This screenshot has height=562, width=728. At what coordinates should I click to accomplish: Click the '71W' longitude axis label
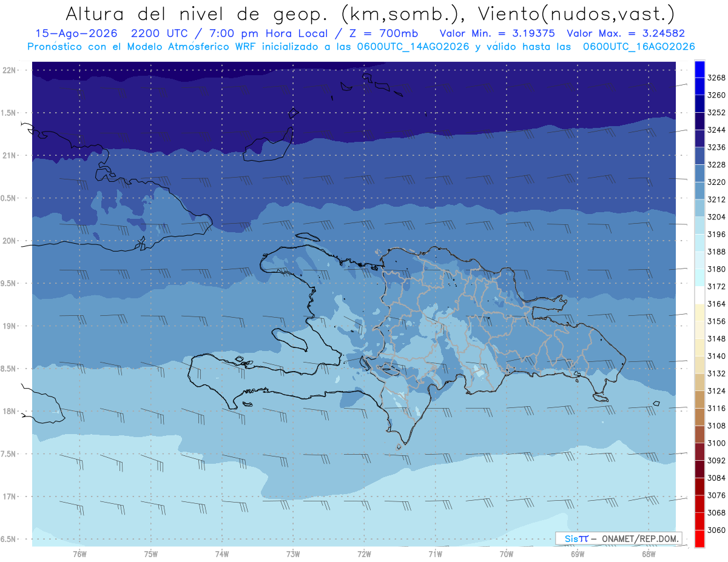coord(435,554)
